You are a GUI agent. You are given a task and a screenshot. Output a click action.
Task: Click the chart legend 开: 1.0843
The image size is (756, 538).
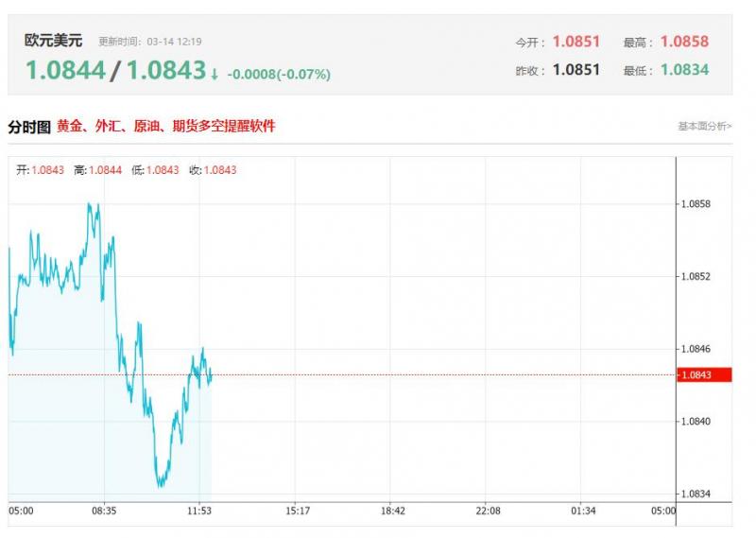point(40,170)
